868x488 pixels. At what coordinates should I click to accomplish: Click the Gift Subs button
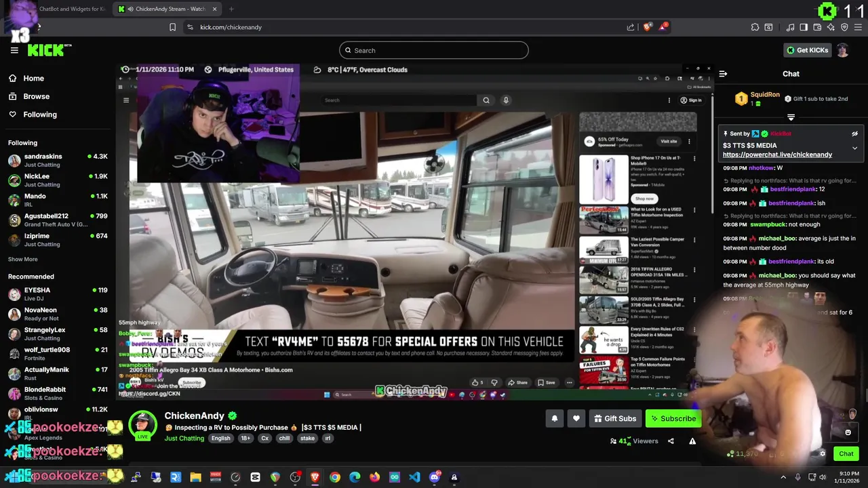tap(615, 419)
